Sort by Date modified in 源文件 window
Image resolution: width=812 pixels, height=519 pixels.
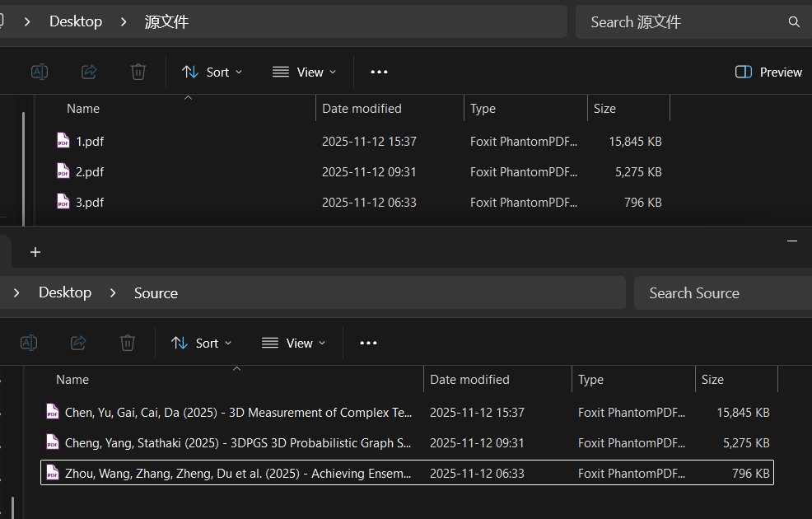pos(362,108)
